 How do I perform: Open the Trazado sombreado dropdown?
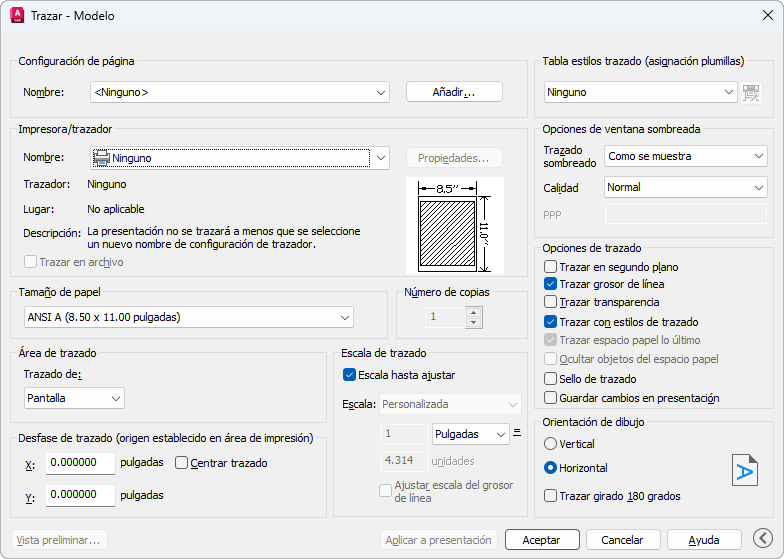pos(685,156)
